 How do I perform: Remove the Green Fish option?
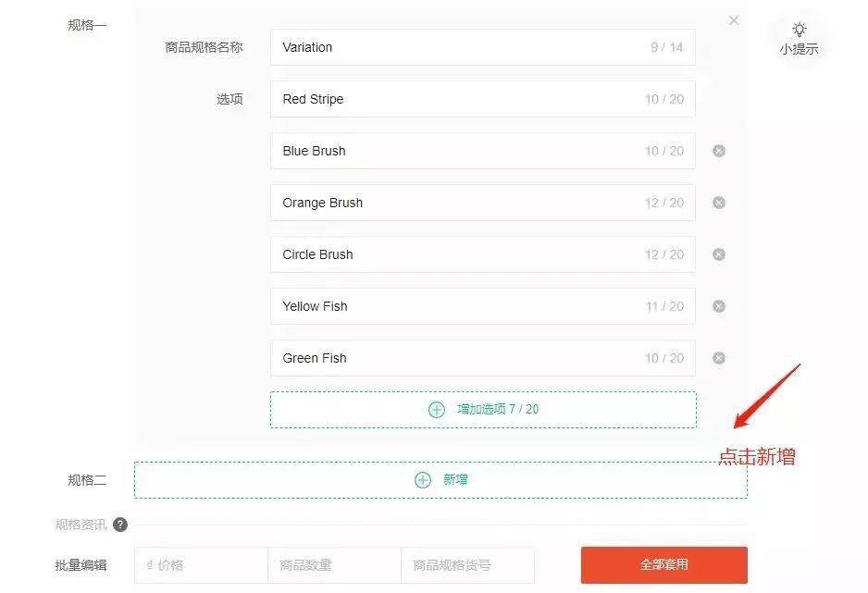(718, 358)
